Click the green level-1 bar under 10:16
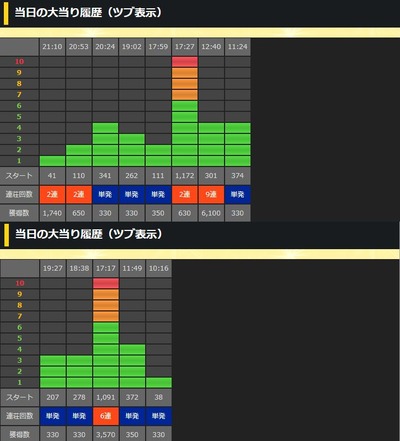 [159, 383]
